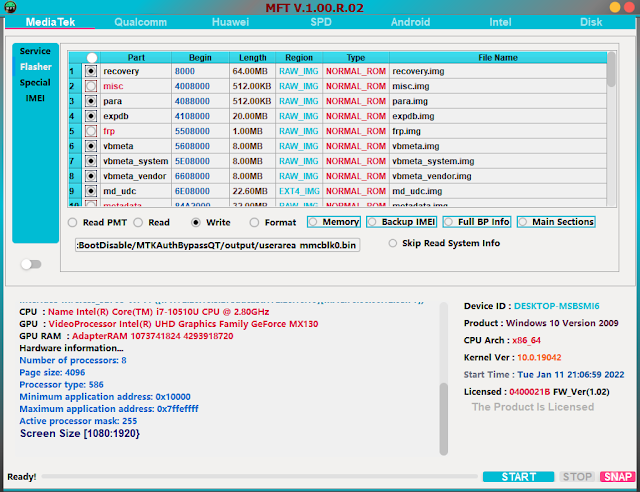Open the Qualcomm tab
This screenshot has width=640, height=492.
(140, 22)
